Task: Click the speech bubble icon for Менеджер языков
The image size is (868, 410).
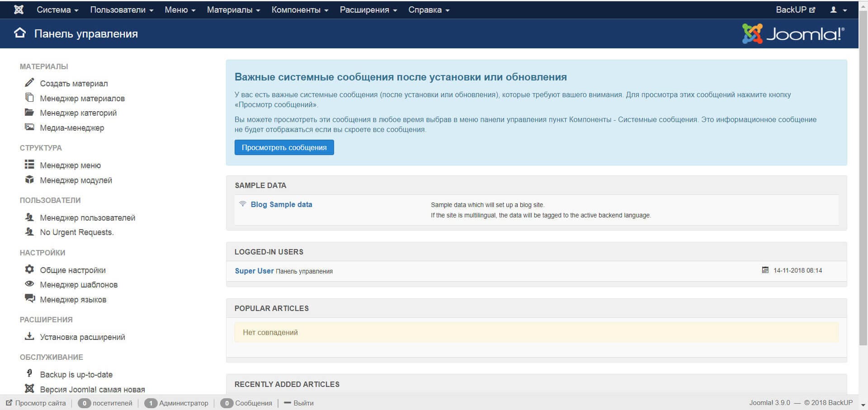Action: (x=29, y=298)
